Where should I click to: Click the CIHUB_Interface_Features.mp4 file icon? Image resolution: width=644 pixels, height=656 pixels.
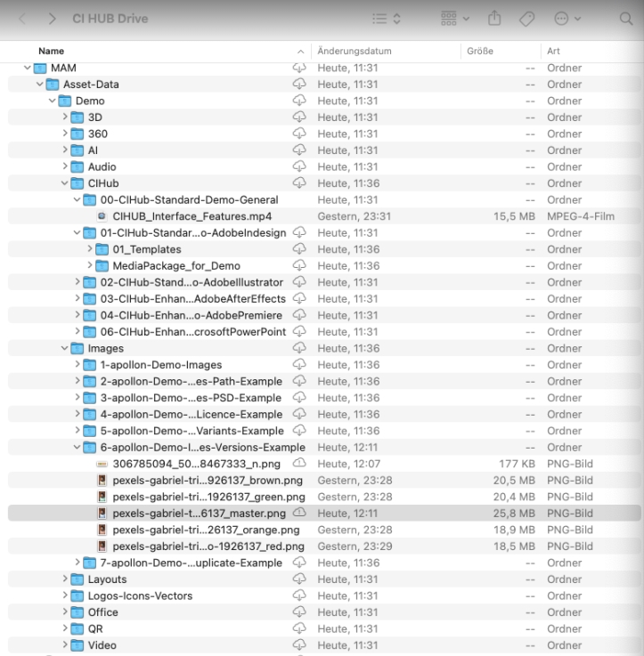102,216
